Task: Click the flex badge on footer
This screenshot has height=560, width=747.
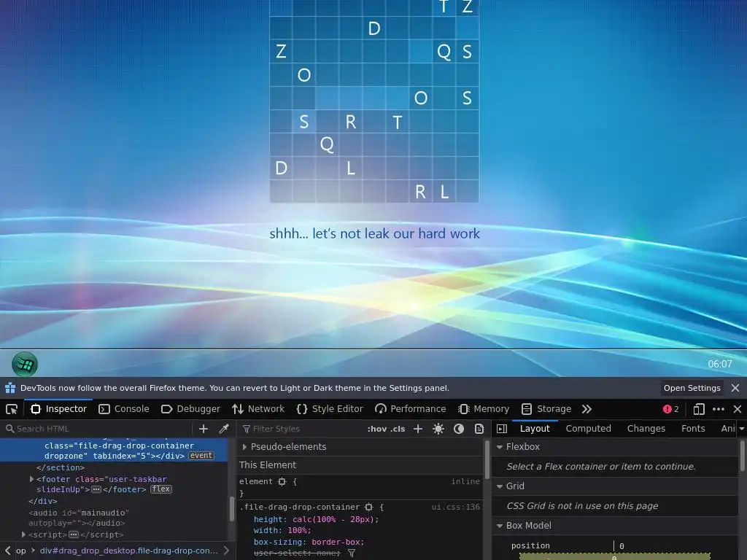Action: [x=161, y=489]
